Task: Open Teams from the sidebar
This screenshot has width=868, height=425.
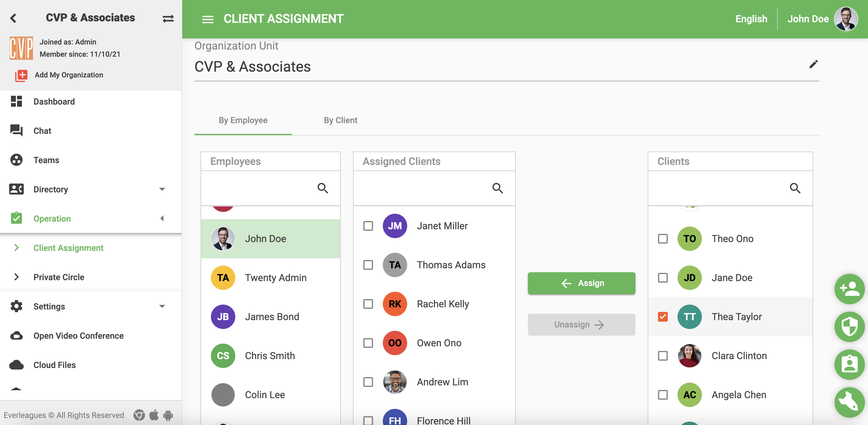Action: [46, 160]
